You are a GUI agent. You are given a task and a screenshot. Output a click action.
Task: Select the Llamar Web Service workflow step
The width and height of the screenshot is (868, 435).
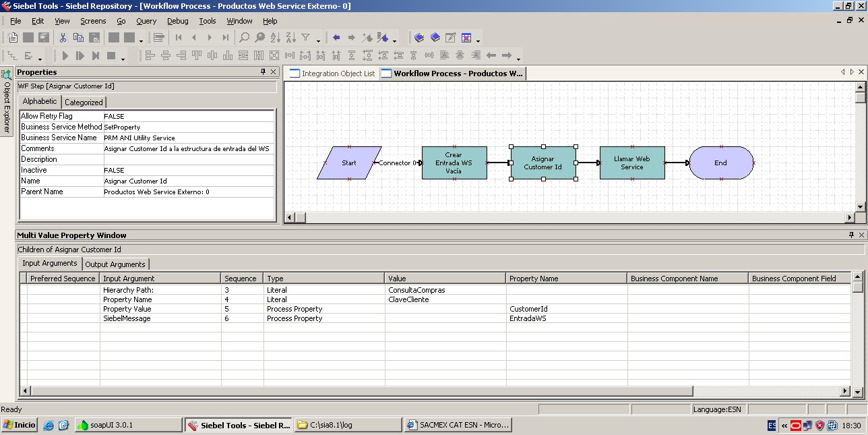pos(631,163)
